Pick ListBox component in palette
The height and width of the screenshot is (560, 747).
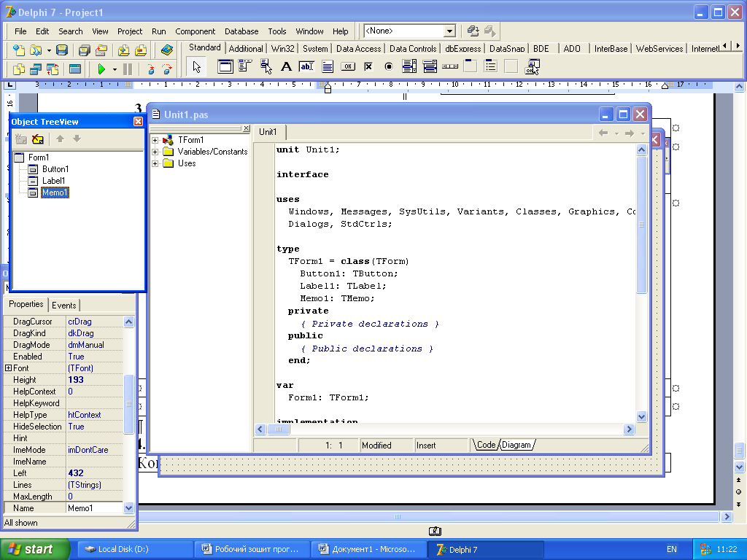tap(409, 66)
